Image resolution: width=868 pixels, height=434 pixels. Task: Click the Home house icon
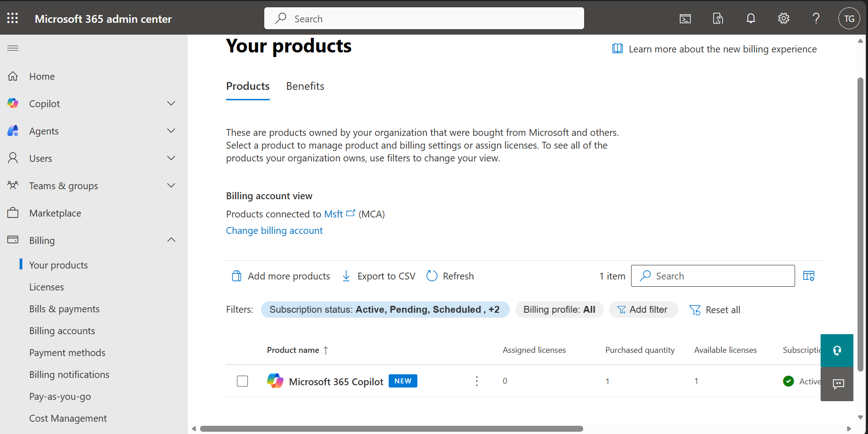[13, 76]
